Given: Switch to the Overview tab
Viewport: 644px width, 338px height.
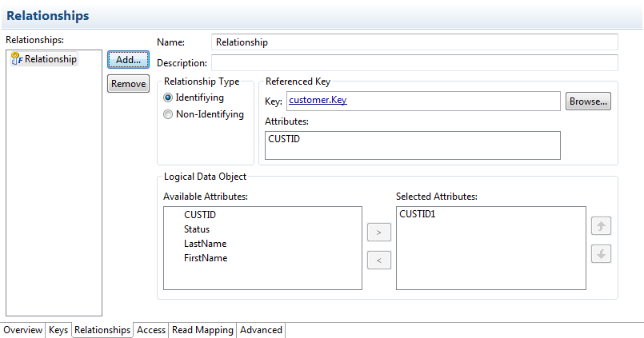Looking at the screenshot, I should click(x=23, y=330).
